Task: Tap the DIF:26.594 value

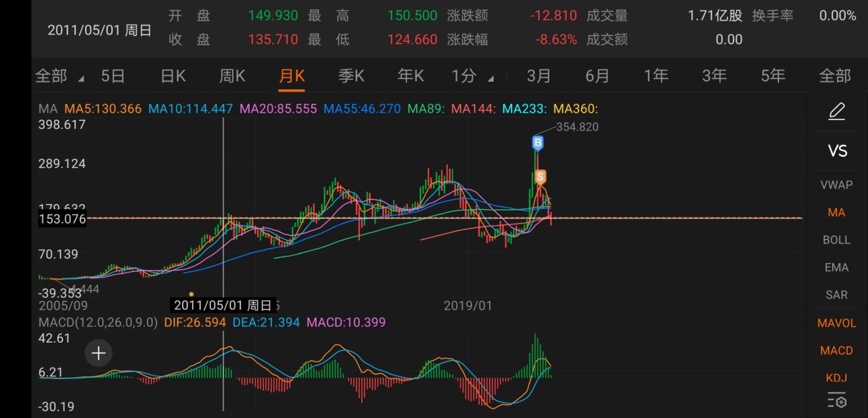Action: pos(195,322)
